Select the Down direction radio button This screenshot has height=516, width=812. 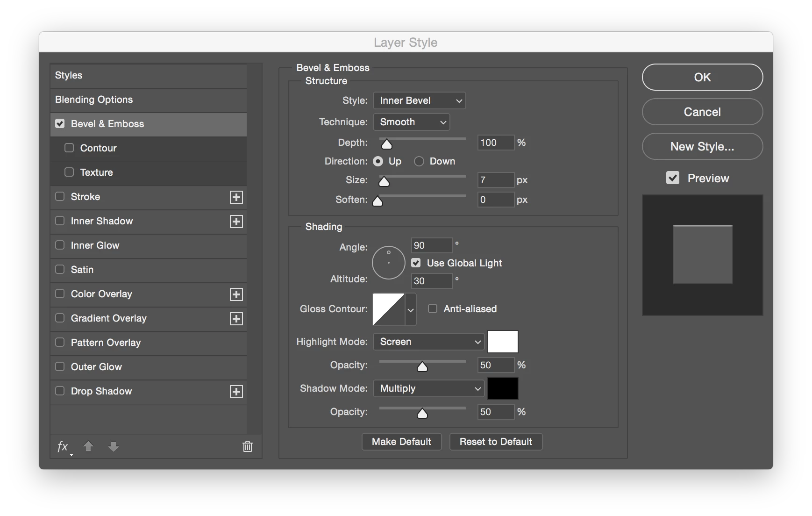(x=419, y=161)
